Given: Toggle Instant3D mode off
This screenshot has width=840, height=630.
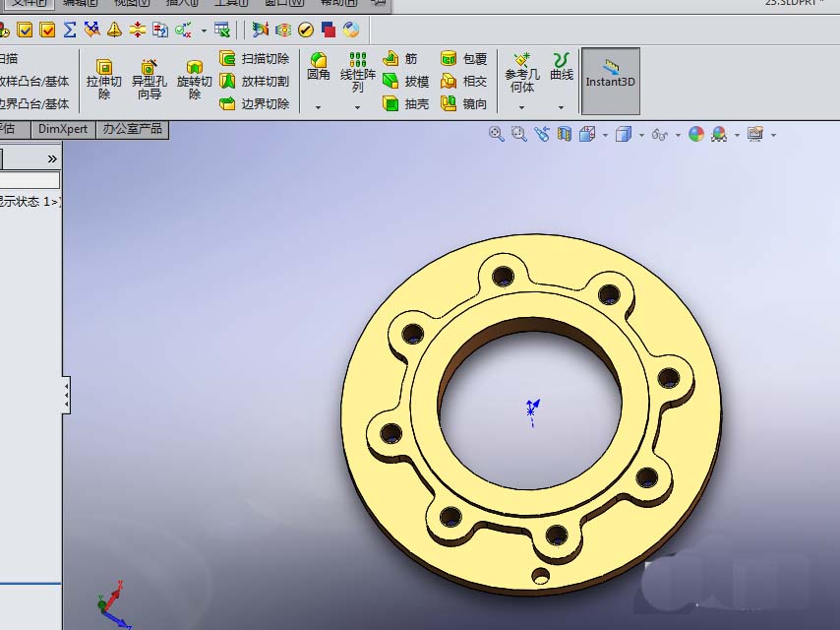Looking at the screenshot, I should pos(609,79).
